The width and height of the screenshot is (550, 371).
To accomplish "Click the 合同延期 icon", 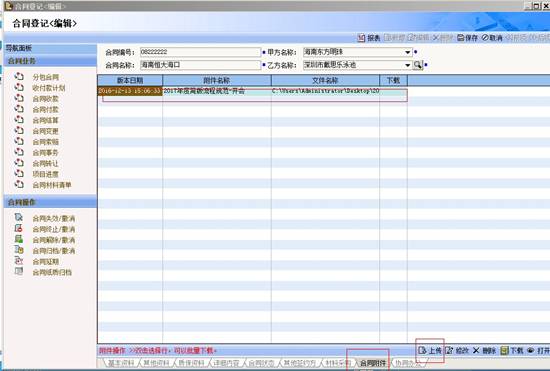I will pyautogui.click(x=19, y=261).
